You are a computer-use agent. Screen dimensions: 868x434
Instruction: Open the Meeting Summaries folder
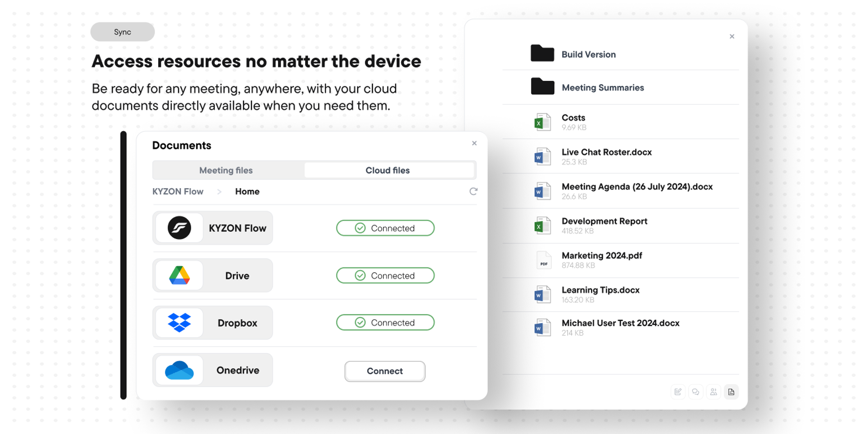coord(602,88)
